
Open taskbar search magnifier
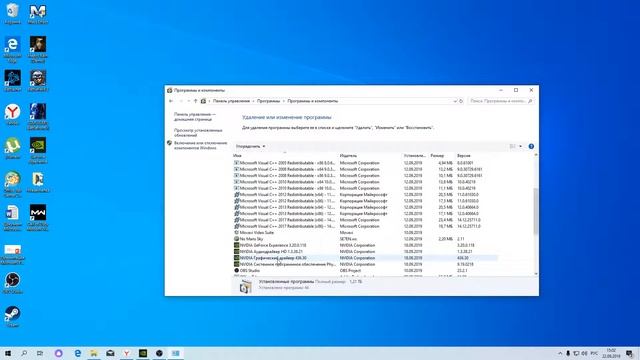coord(24,353)
